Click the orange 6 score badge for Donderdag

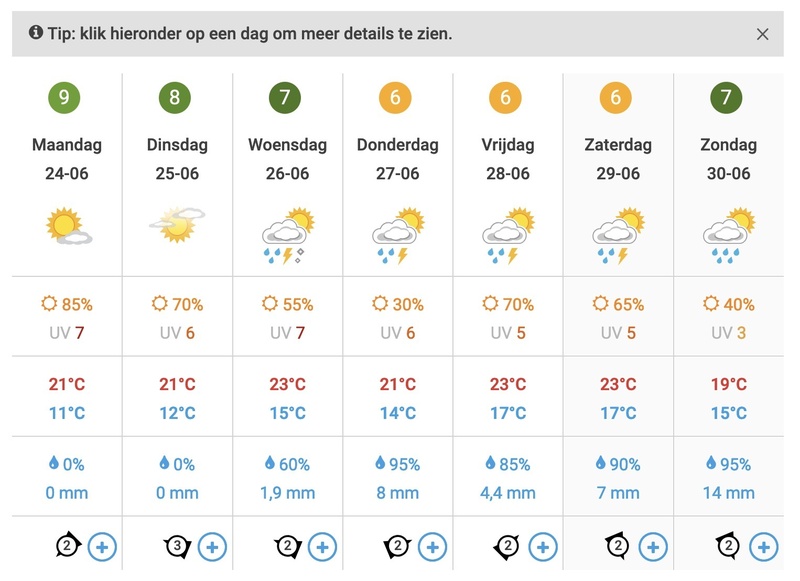click(396, 98)
